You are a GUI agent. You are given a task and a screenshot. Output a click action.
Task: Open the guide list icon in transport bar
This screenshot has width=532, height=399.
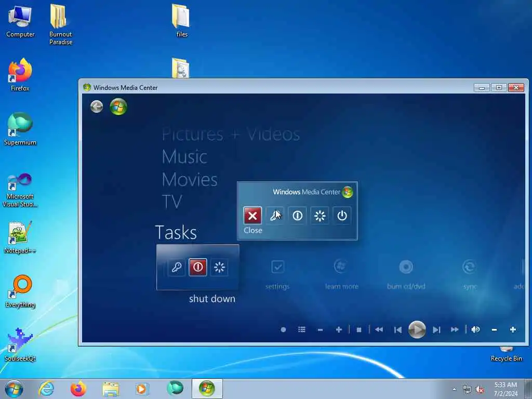[x=302, y=329]
